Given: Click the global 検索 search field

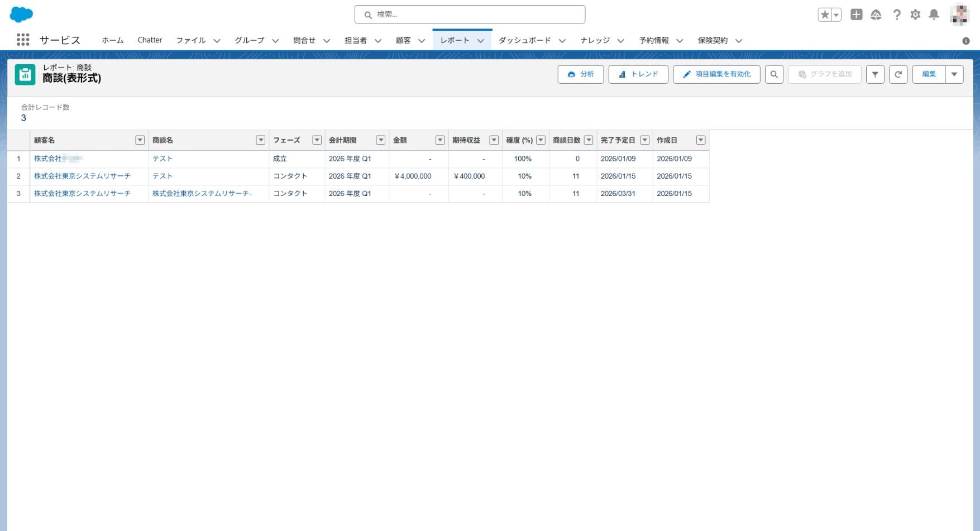Looking at the screenshot, I should (x=470, y=15).
